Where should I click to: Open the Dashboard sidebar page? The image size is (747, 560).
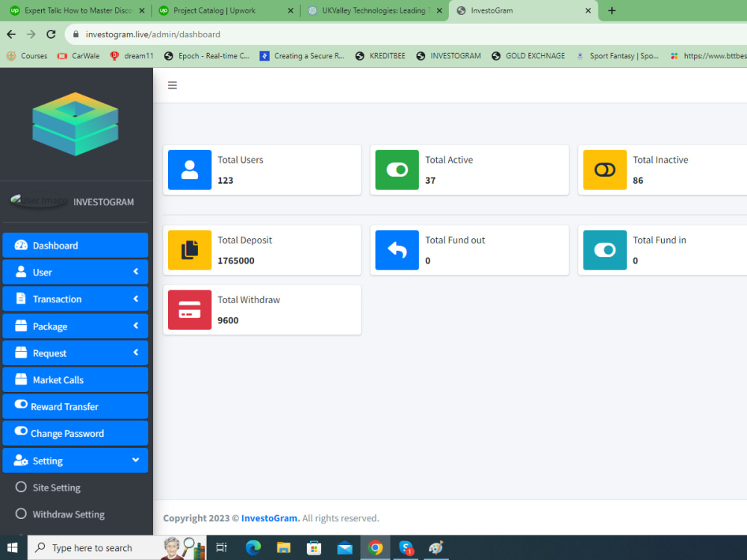(x=75, y=245)
